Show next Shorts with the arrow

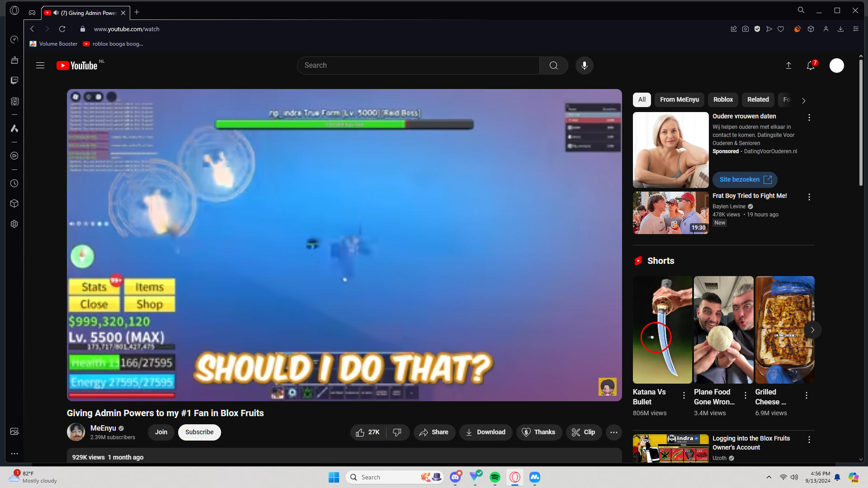coord(812,330)
